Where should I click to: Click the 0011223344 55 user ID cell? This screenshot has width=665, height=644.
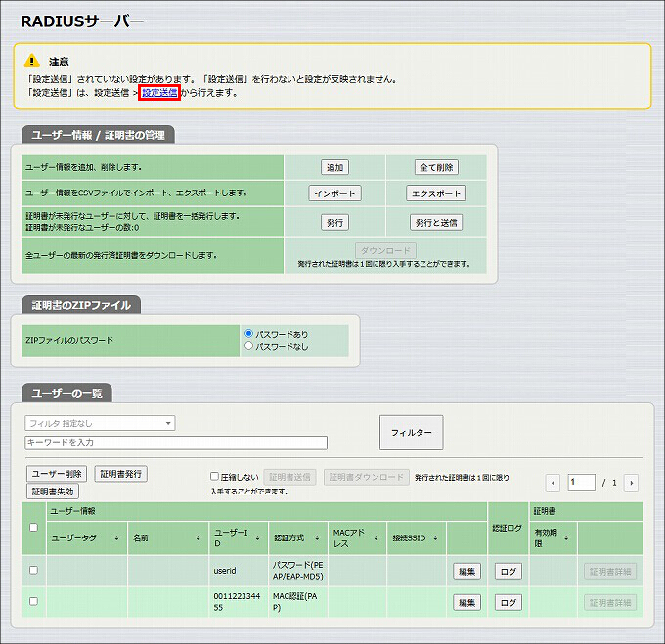[237, 602]
